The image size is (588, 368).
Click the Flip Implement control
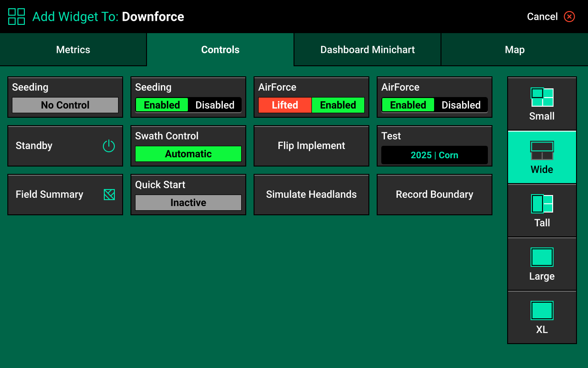(311, 146)
